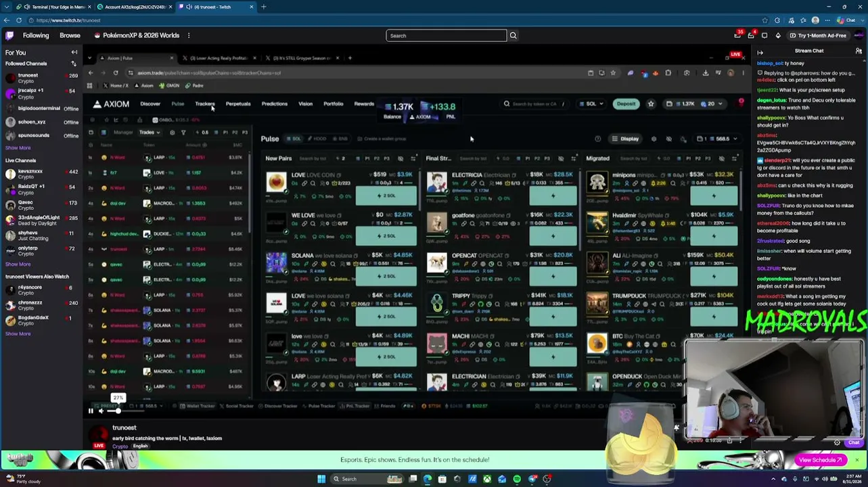The width and height of the screenshot is (868, 487).
Task: Open Migrated column filter sliders icon
Action: click(x=735, y=158)
